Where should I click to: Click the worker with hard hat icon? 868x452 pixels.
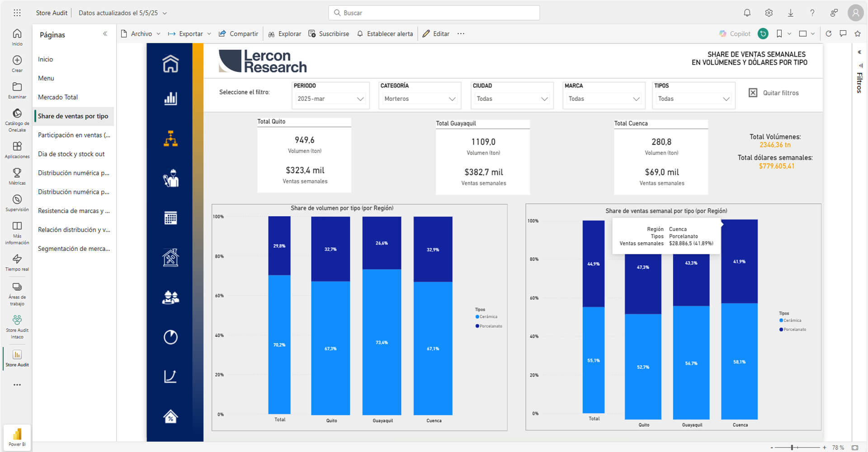pyautogui.click(x=170, y=178)
